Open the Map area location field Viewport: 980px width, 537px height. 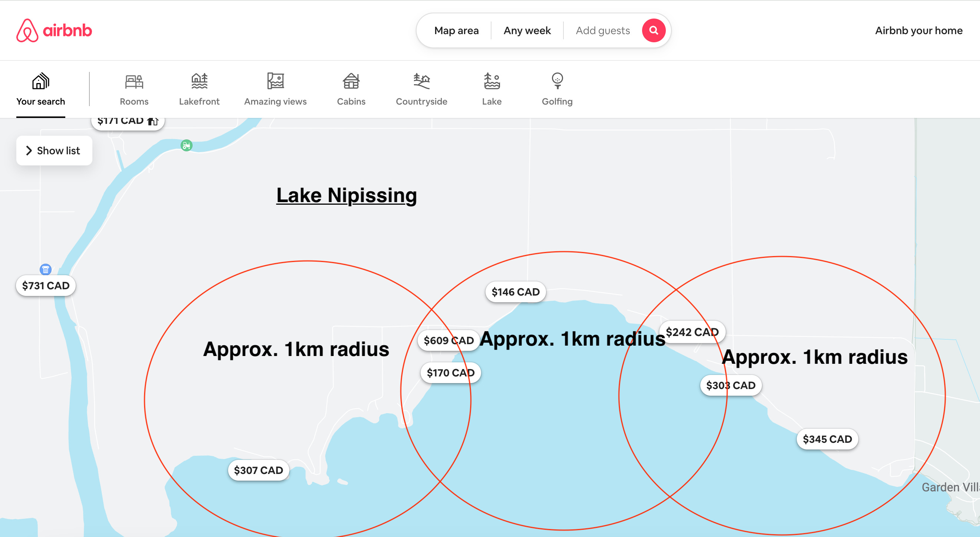coord(456,30)
